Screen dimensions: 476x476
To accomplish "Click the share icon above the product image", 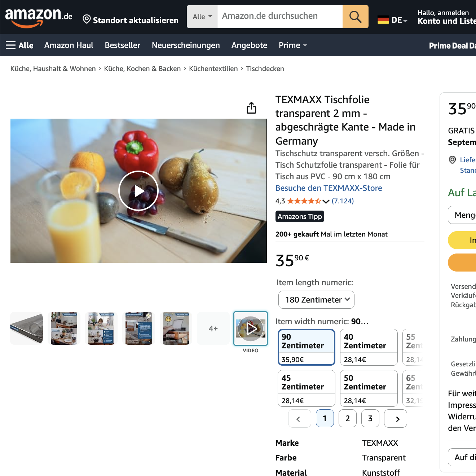I will pos(251,107).
